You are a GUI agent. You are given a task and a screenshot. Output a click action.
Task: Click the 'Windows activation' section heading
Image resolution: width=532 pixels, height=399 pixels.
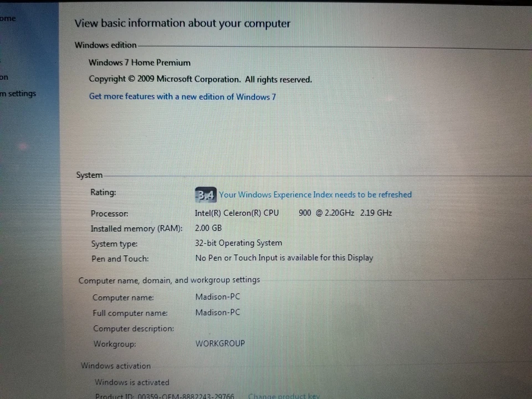(x=116, y=366)
